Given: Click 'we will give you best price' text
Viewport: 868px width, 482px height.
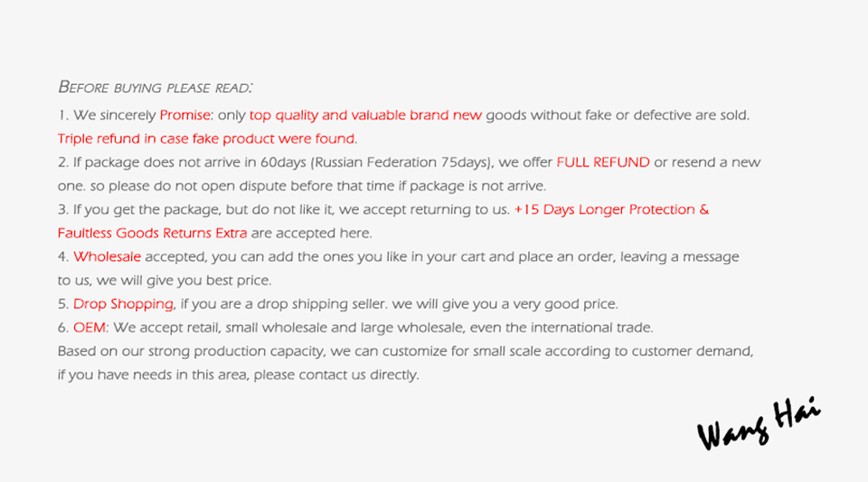Looking at the screenshot, I should coord(184,280).
